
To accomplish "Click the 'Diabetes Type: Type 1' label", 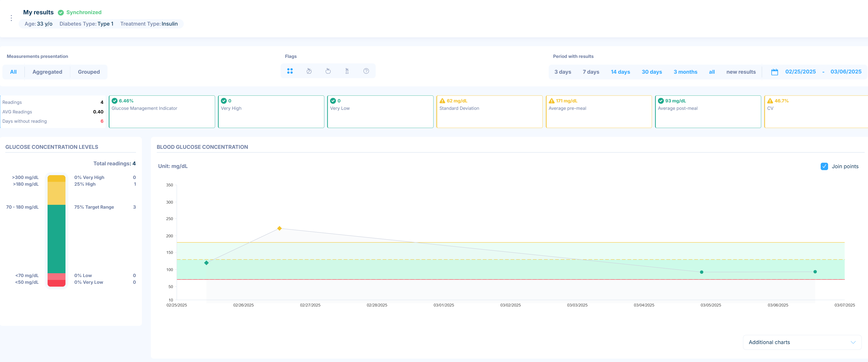I will 86,24.
